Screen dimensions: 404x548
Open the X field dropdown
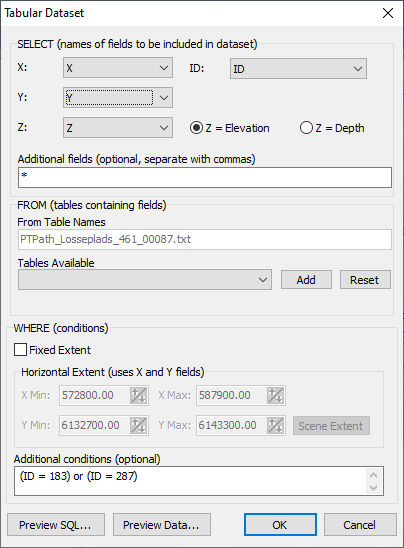pyautogui.click(x=118, y=68)
